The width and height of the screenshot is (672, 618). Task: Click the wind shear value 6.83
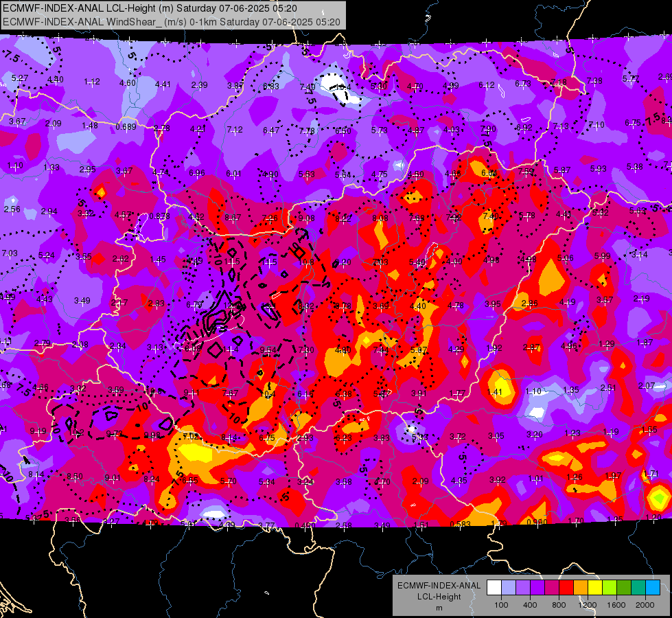(x=271, y=87)
